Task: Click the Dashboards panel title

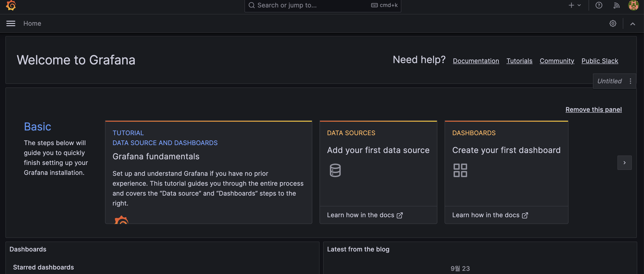Action: click(x=28, y=249)
